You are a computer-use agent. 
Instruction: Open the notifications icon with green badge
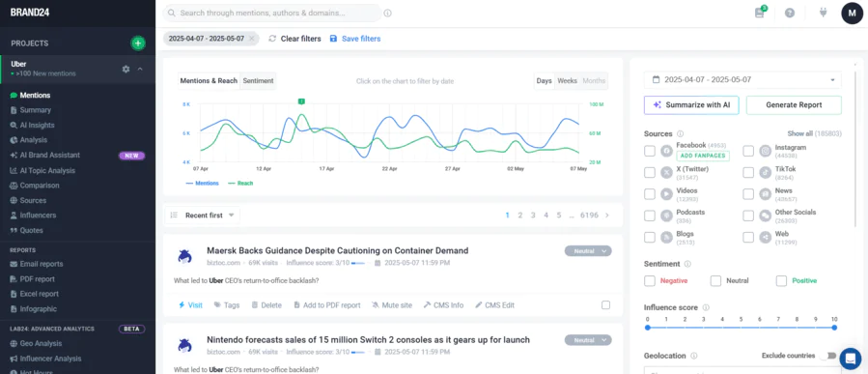pyautogui.click(x=760, y=13)
